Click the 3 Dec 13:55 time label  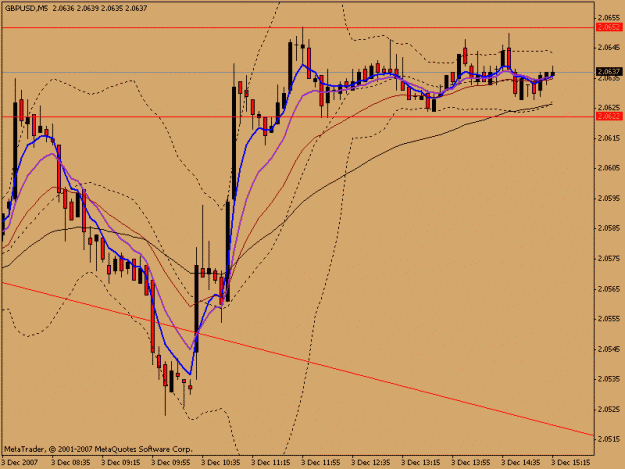coord(471,462)
